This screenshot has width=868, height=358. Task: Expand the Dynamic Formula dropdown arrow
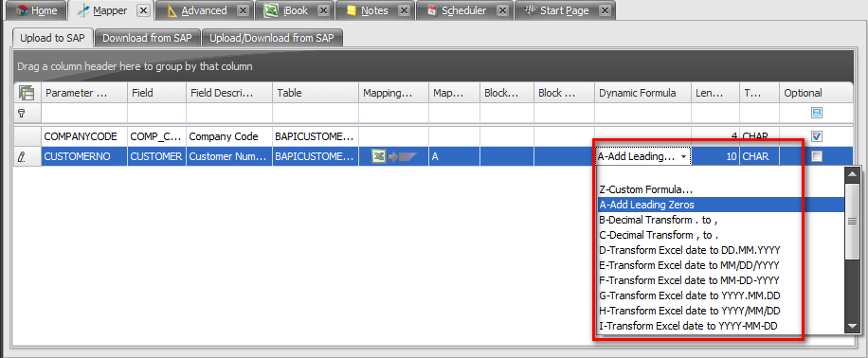684,157
